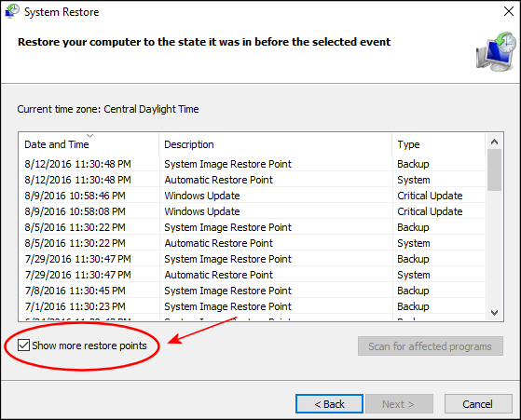Image resolution: width=521 pixels, height=420 pixels.
Task: Close the System Restore window
Action: click(x=508, y=11)
